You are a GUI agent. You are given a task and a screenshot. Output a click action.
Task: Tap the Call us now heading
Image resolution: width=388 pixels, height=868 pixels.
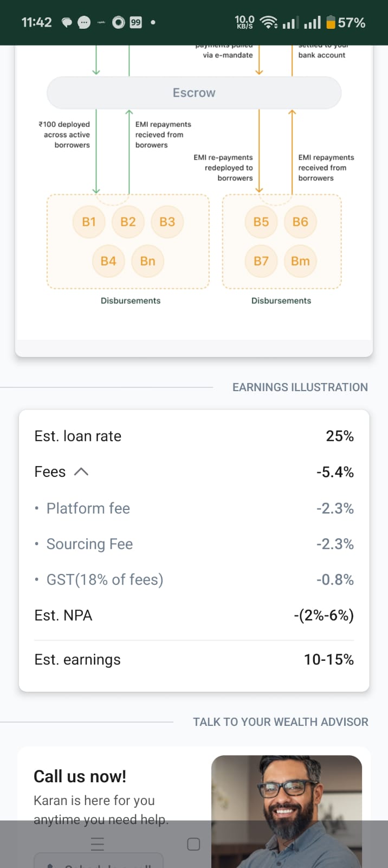[x=80, y=776]
